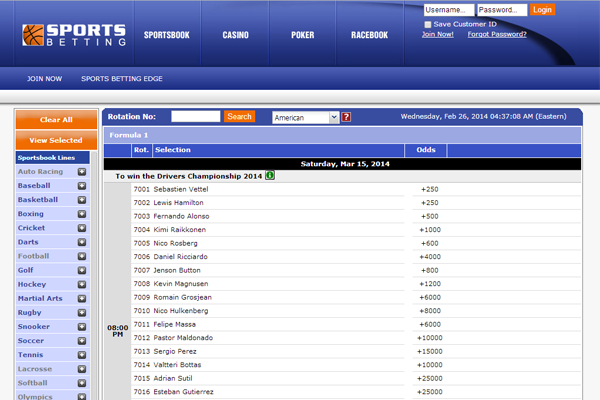Follow the Join Now! link
This screenshot has height=400, width=600.
438,34
